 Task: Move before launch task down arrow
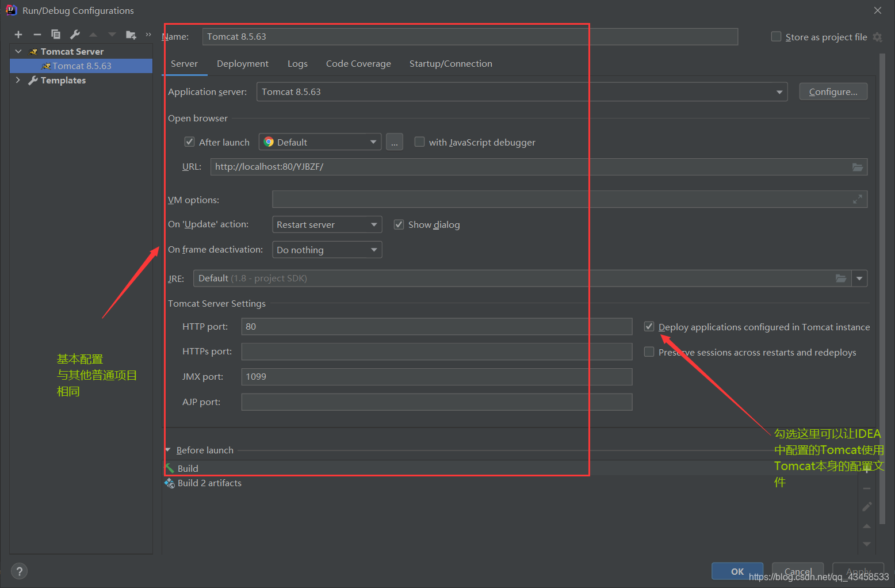click(867, 544)
